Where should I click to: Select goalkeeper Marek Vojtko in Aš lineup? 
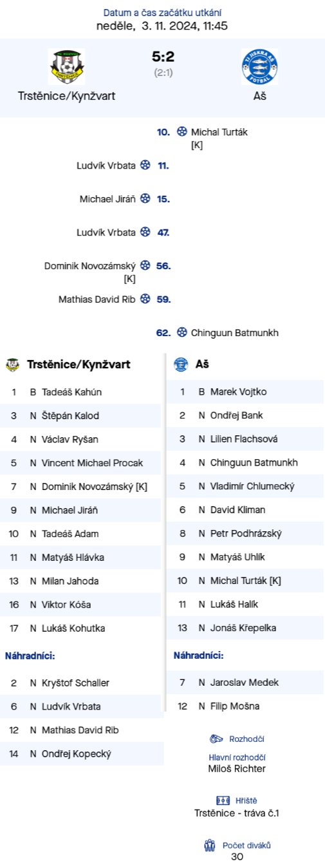(245, 392)
